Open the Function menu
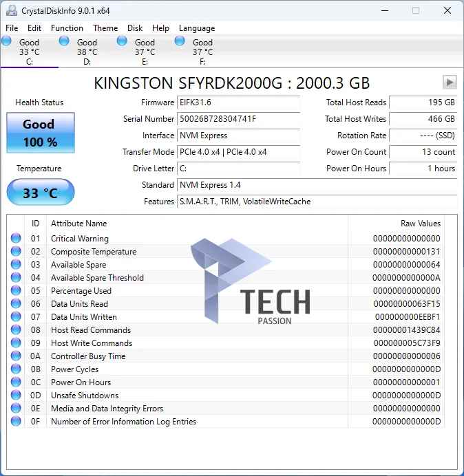Image resolution: width=464 pixels, height=476 pixels. click(x=67, y=28)
